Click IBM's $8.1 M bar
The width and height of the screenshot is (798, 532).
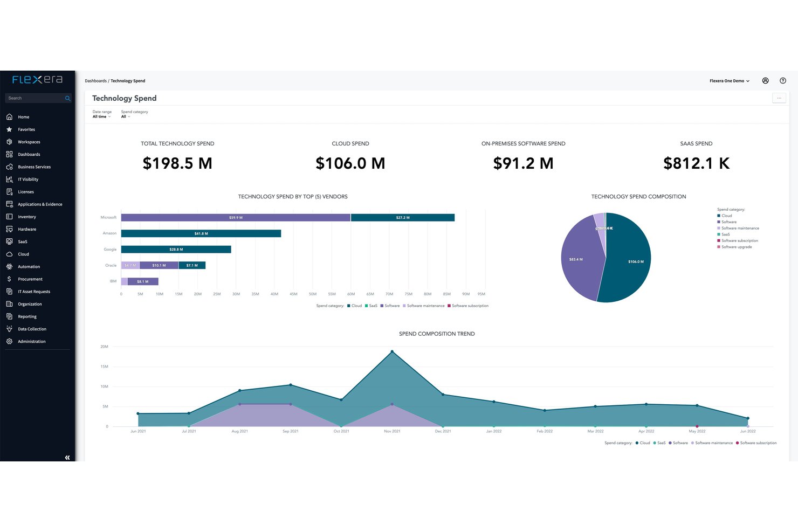143,281
